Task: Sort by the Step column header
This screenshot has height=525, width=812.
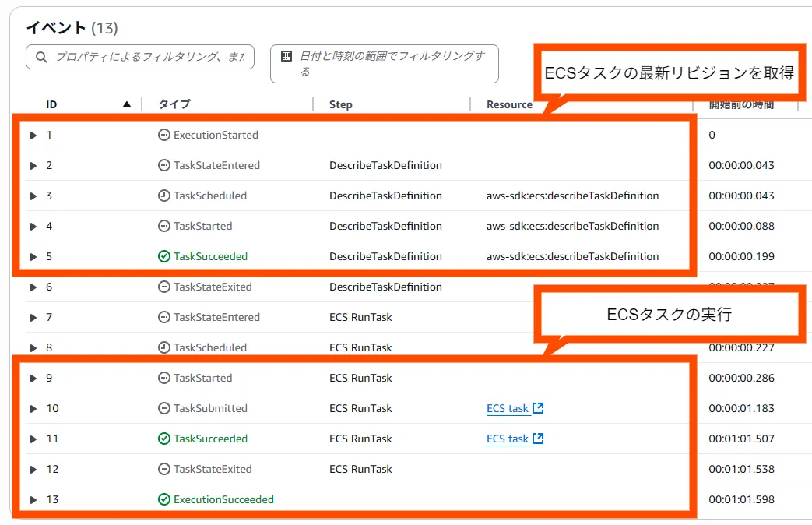Action: 341,104
